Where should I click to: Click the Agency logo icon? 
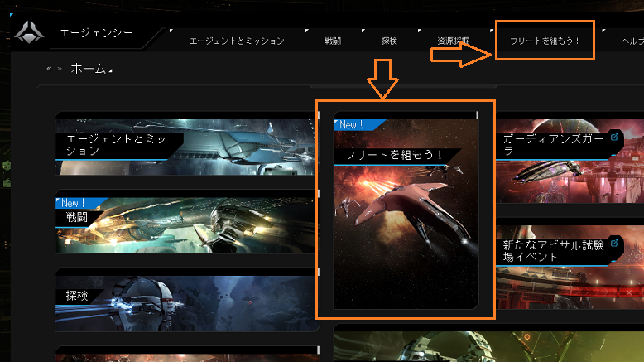tap(29, 32)
